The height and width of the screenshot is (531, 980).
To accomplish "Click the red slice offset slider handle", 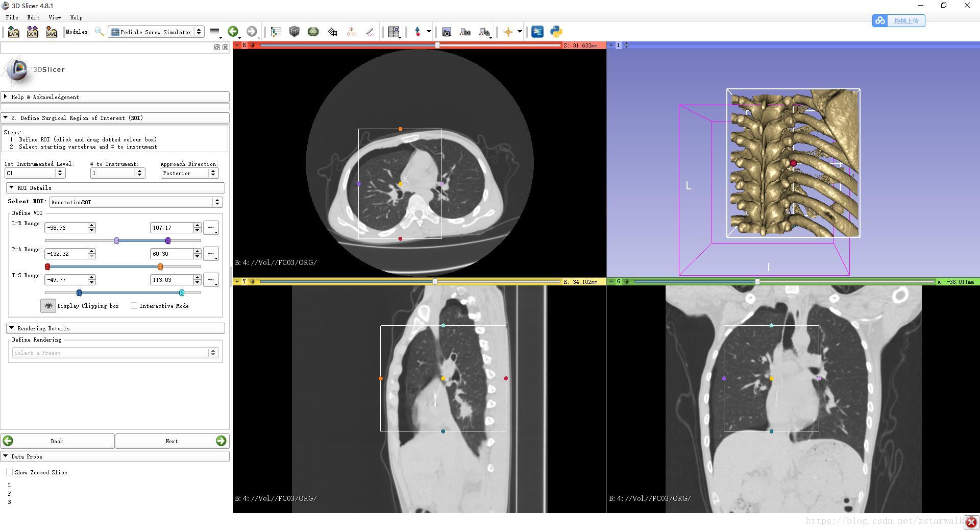I will (x=437, y=45).
